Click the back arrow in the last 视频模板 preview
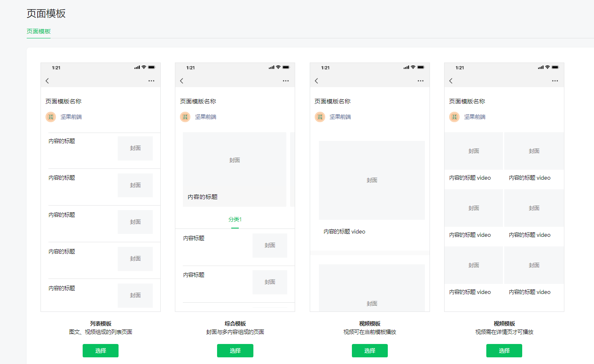Screen dimensions: 594x364 pyautogui.click(x=451, y=81)
